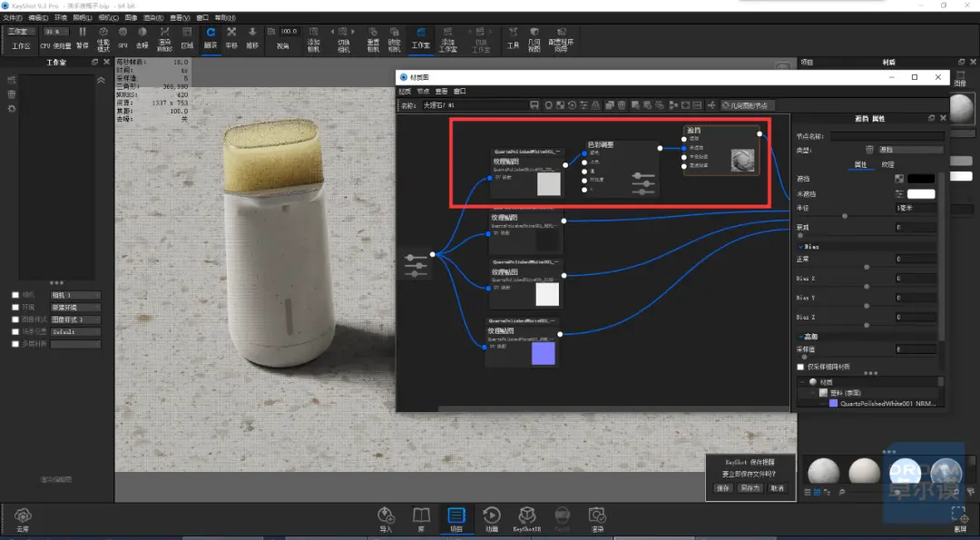Viewport: 980px width, 540px height.
Task: Open the 文件 menu
Action: 13,18
